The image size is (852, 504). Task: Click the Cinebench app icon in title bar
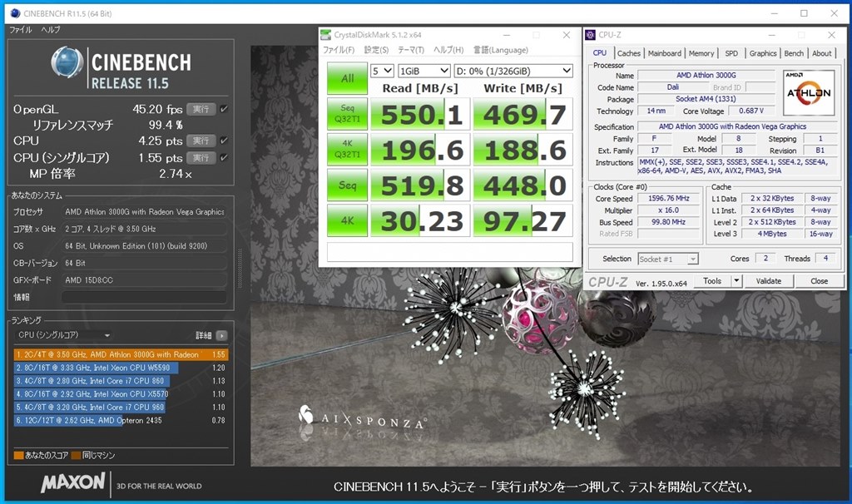click(x=15, y=13)
